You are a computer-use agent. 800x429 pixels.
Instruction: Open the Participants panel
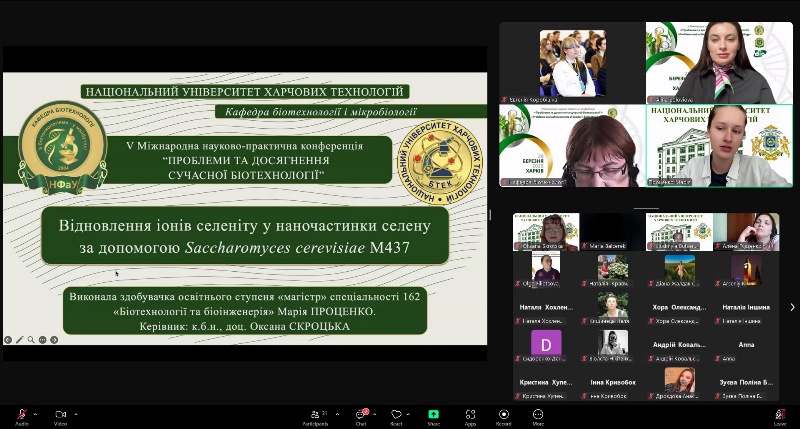tap(316, 416)
